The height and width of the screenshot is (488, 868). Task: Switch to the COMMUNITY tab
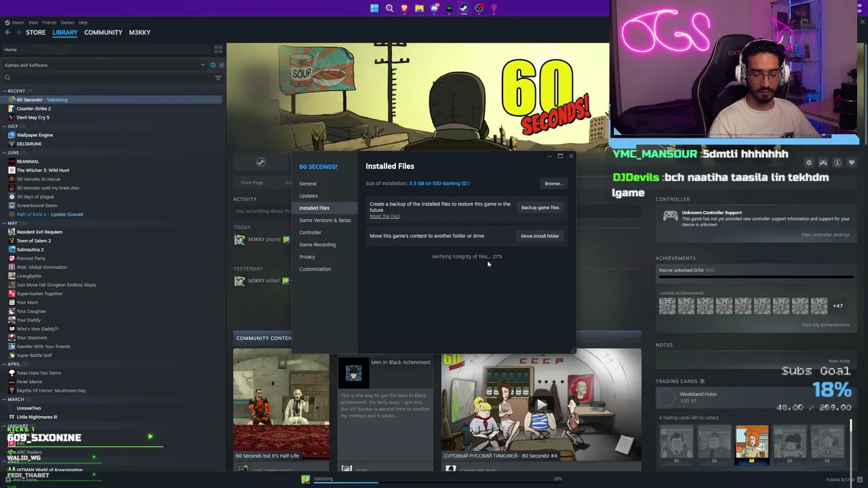click(103, 33)
